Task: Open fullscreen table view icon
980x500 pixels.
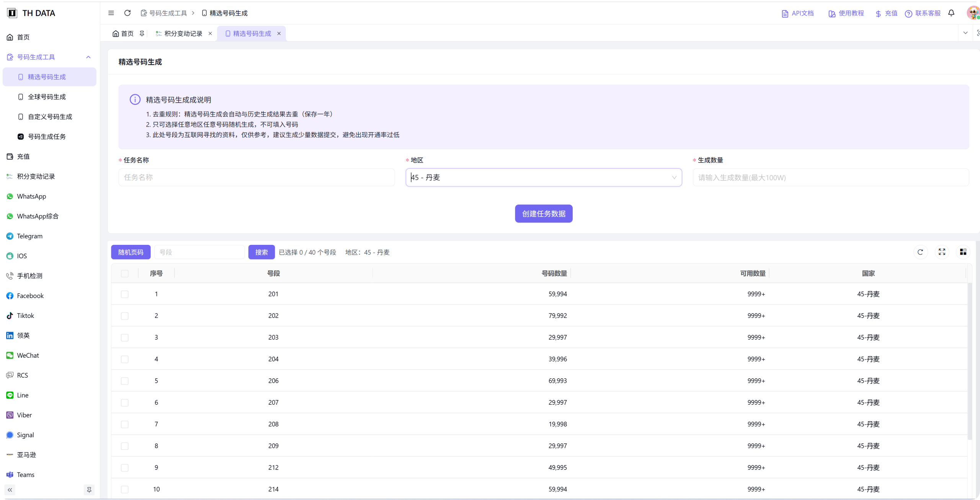Action: click(942, 252)
